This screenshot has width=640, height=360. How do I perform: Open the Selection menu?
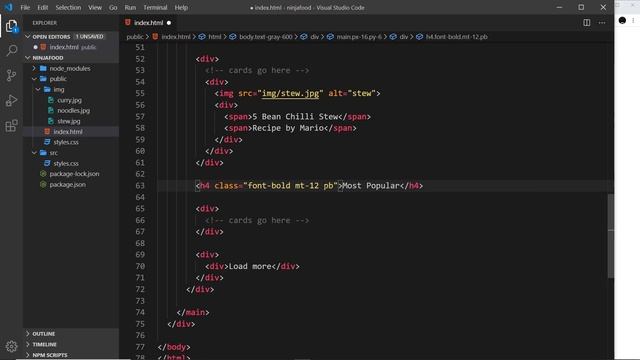pyautogui.click(x=68, y=7)
